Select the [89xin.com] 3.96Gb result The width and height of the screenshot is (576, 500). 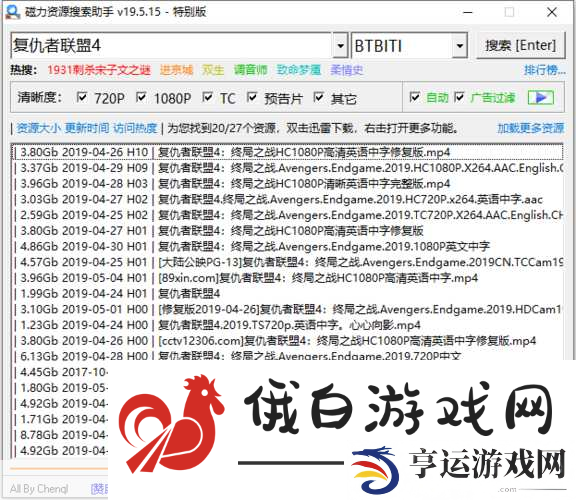288,278
